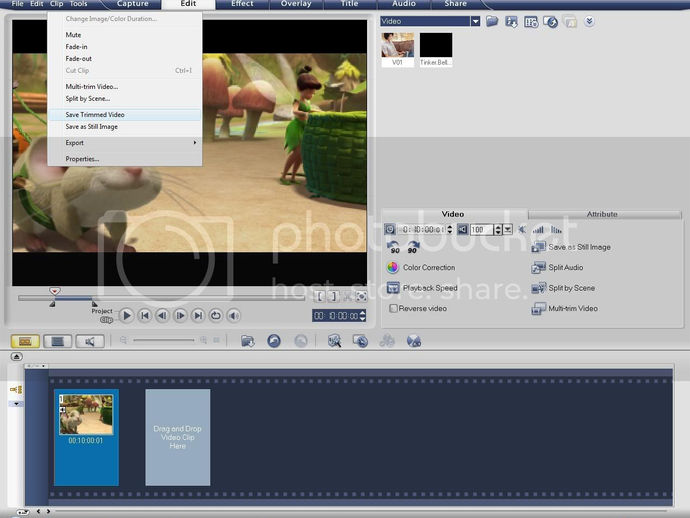Click the timeline zoom slider

(164, 340)
